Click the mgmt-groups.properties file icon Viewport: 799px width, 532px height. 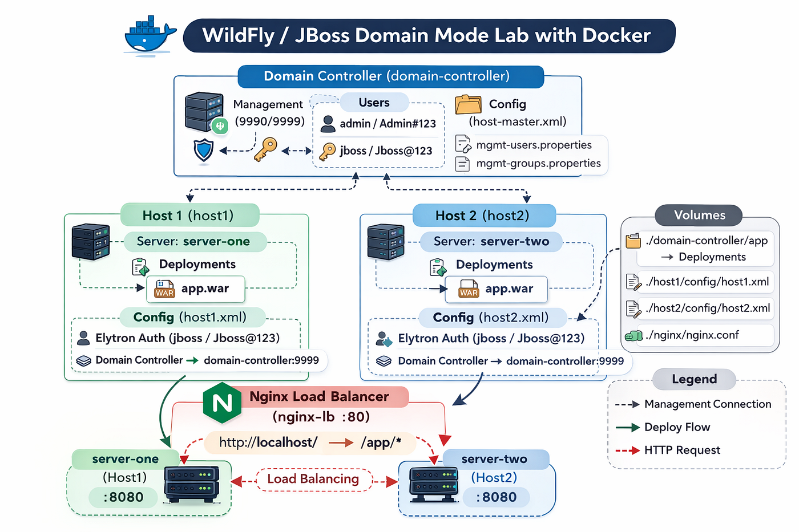coord(462,164)
